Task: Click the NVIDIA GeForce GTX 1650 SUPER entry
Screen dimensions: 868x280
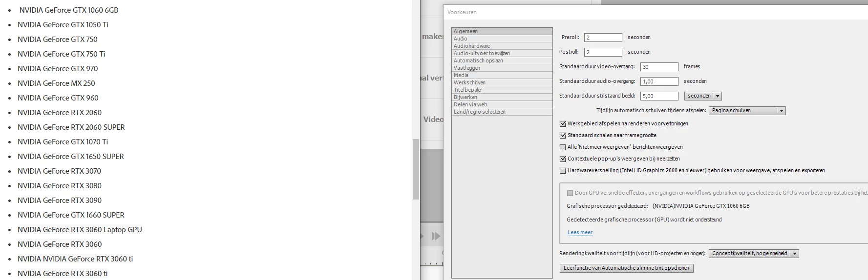Action: (71, 156)
